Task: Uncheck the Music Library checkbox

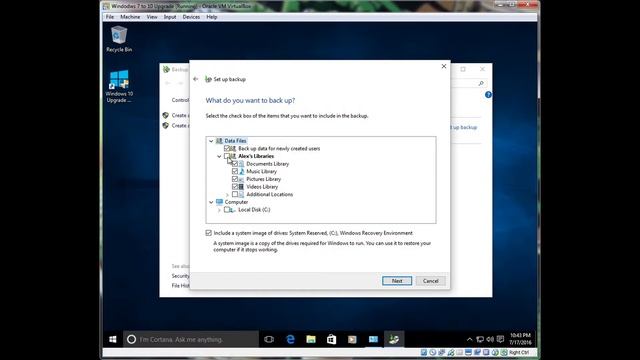Action: pos(235,171)
